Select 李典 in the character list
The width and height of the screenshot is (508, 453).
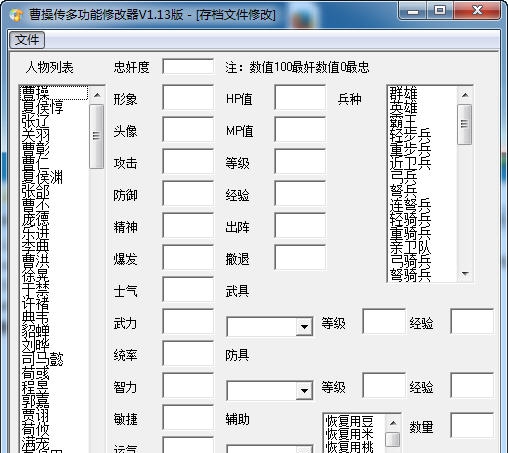[54, 247]
